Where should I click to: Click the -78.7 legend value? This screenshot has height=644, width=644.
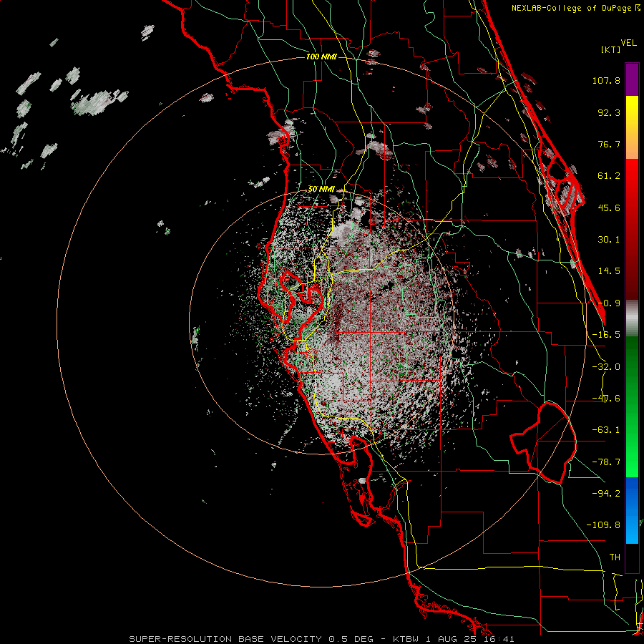click(606, 462)
